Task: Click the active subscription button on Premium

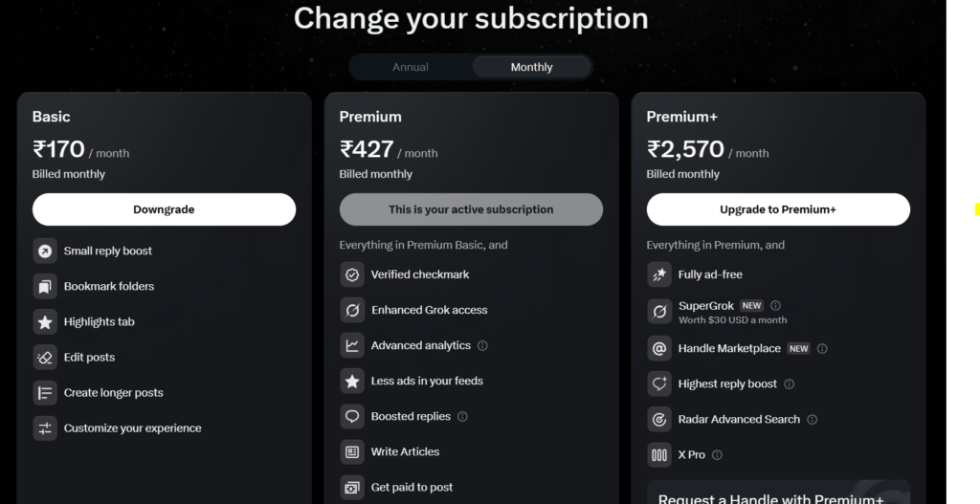Action: pos(471,209)
